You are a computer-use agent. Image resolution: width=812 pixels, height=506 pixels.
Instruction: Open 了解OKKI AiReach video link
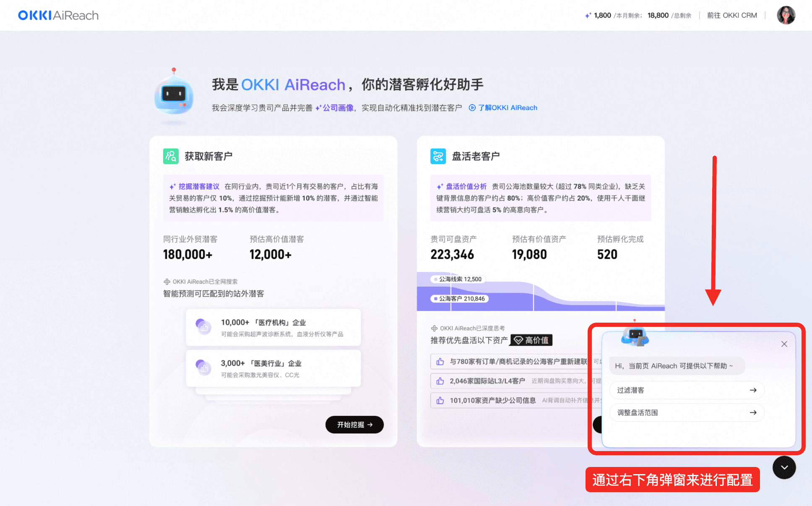coord(503,108)
